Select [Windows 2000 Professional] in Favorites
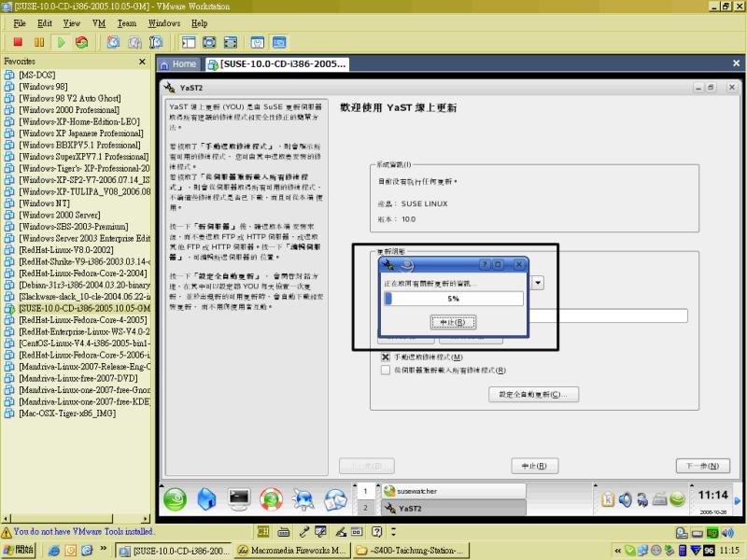The width and height of the screenshot is (747, 560). tap(69, 109)
